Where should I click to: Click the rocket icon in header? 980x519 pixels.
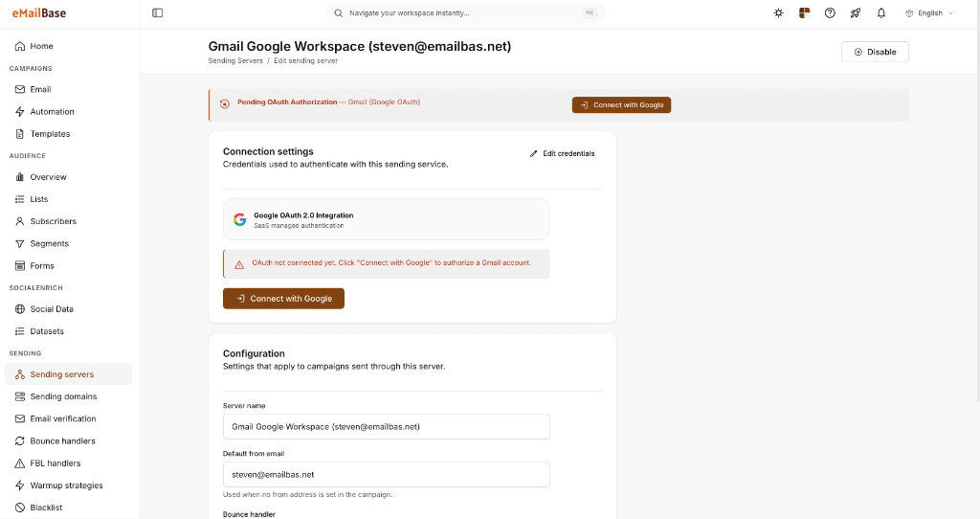(x=856, y=13)
